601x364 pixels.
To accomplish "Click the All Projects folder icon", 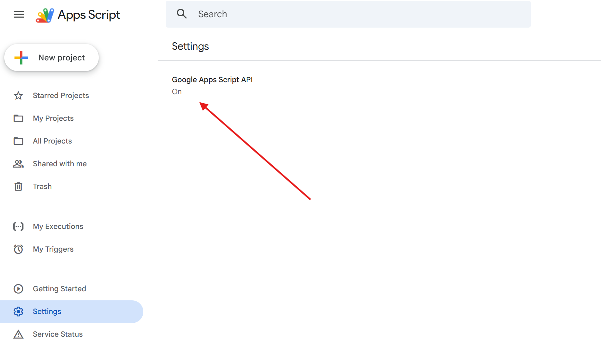I will click(19, 141).
